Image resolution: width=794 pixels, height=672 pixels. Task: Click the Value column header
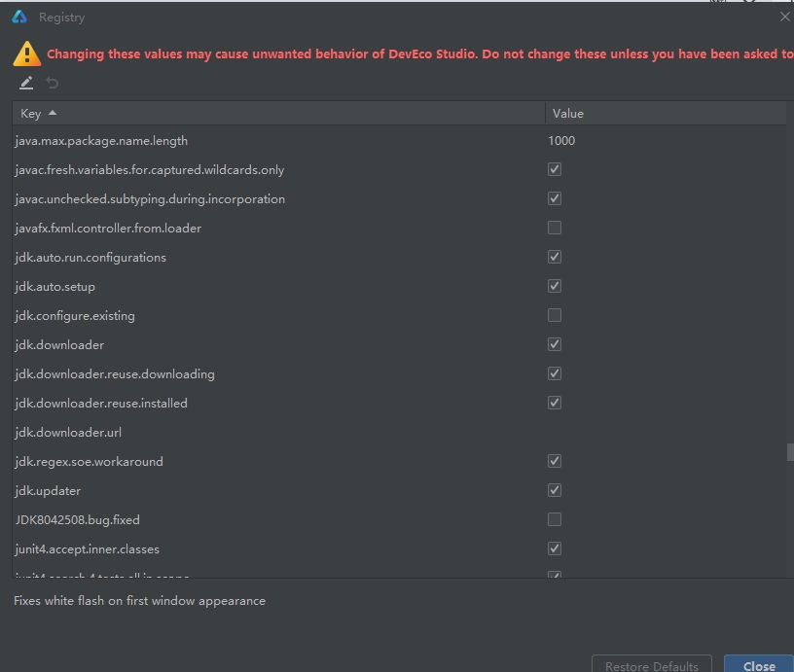[665, 114]
